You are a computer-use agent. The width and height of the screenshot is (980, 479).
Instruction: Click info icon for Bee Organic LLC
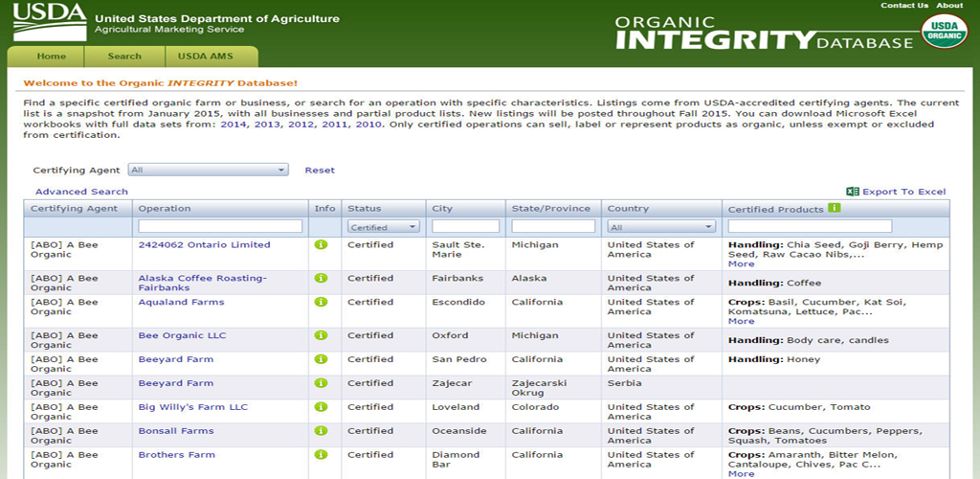click(321, 335)
